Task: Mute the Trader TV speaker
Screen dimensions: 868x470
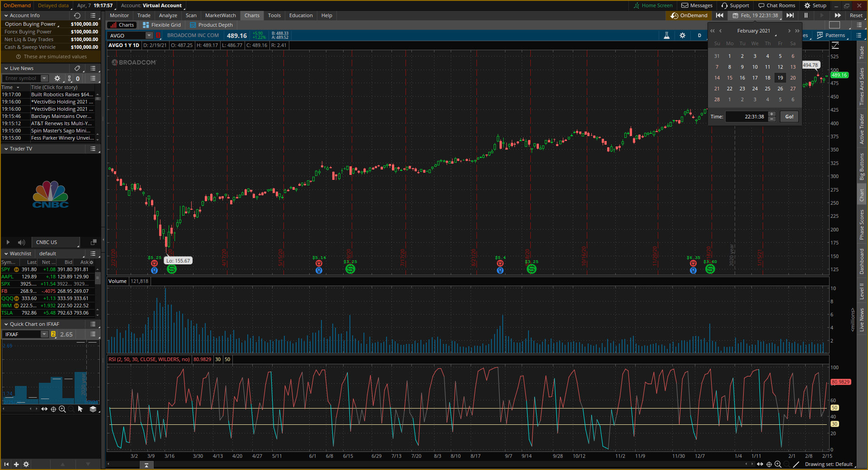Action: point(21,242)
